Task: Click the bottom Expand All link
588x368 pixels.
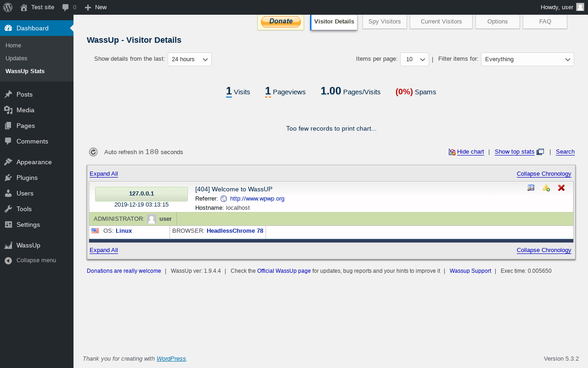Action: (x=104, y=250)
